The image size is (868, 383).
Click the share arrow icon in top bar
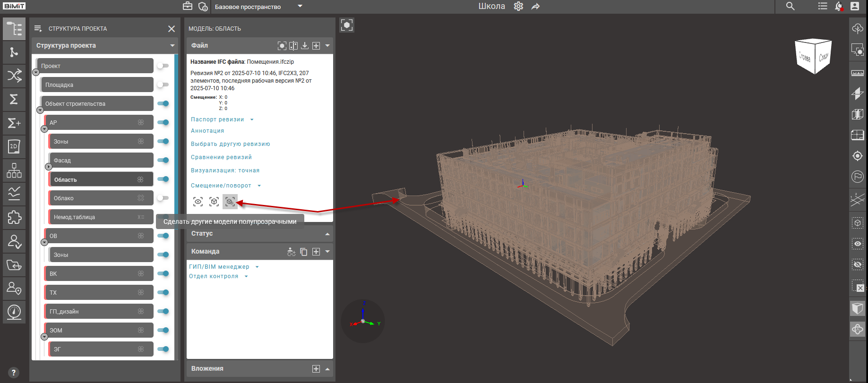tap(535, 7)
